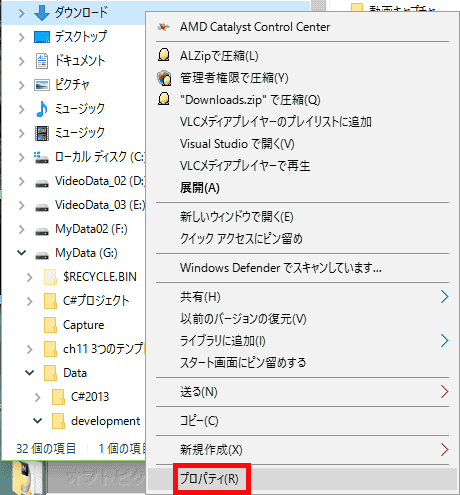460x495 pixels.
Task: Select VLCメディアプレイヤーのプレイリストに追加
Action: tap(302, 122)
